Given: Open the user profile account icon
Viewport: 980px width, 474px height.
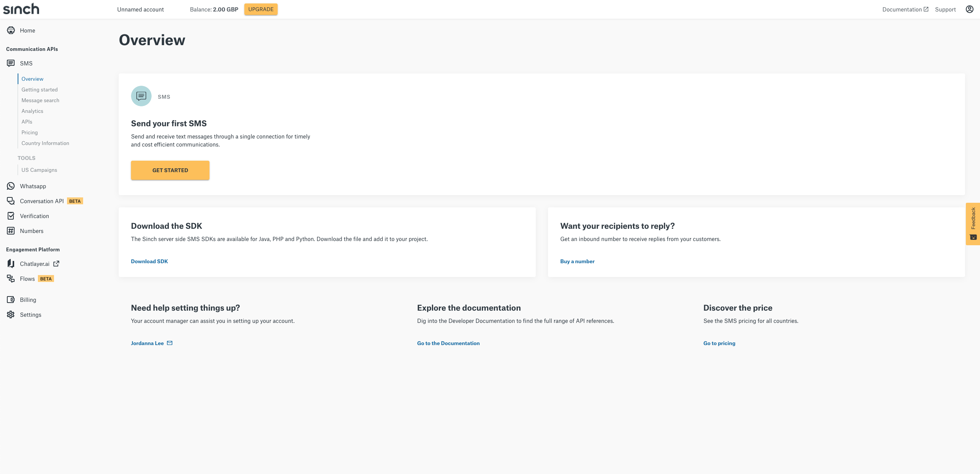Looking at the screenshot, I should pyautogui.click(x=969, y=9).
